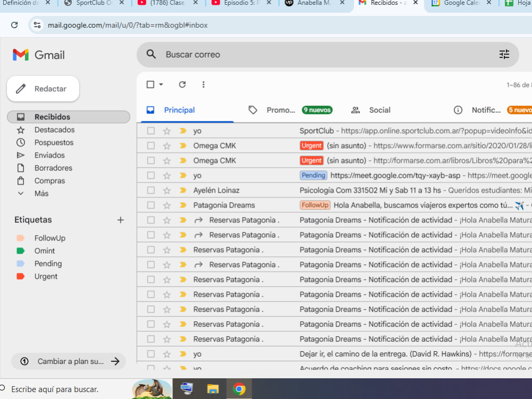Image resolution: width=532 pixels, height=399 pixels.
Task: Add a new label with plus icon
Action: (x=120, y=220)
